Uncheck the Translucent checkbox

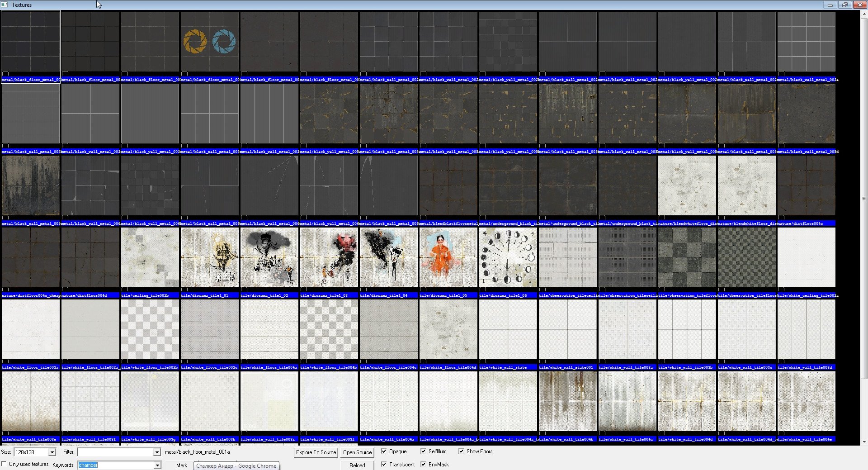[384, 465]
